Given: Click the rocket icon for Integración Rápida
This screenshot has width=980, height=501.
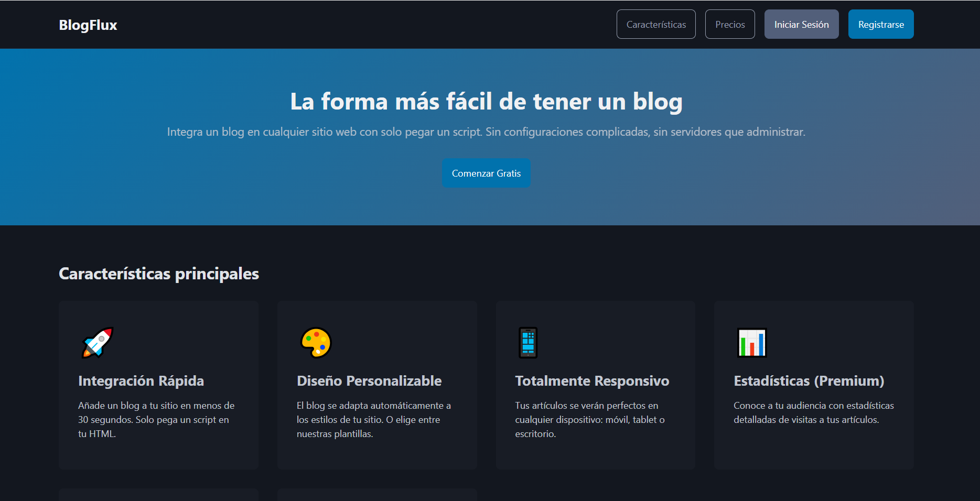Looking at the screenshot, I should [98, 343].
